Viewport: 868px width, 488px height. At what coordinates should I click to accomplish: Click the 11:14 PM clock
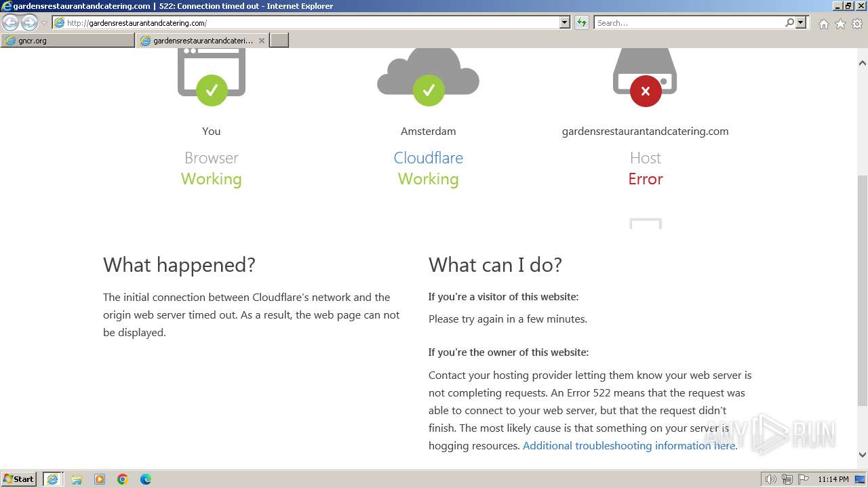833,479
